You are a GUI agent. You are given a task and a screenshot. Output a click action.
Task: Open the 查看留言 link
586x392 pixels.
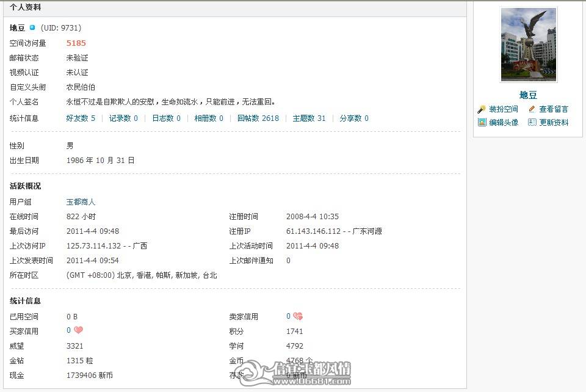[554, 109]
